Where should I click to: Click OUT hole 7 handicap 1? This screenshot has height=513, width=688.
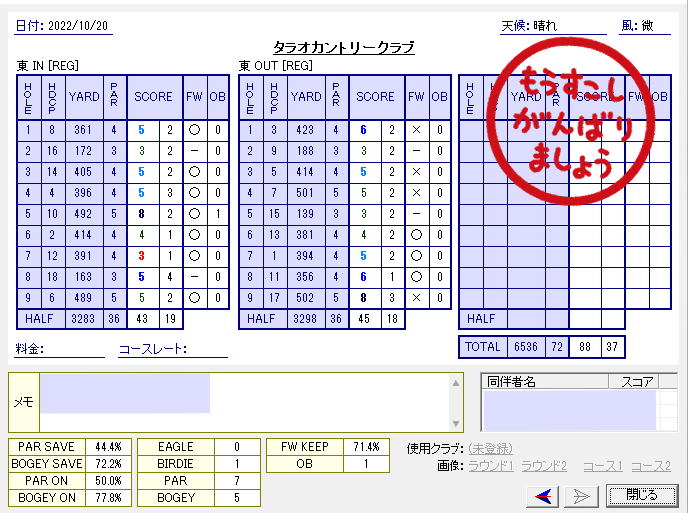(x=274, y=256)
